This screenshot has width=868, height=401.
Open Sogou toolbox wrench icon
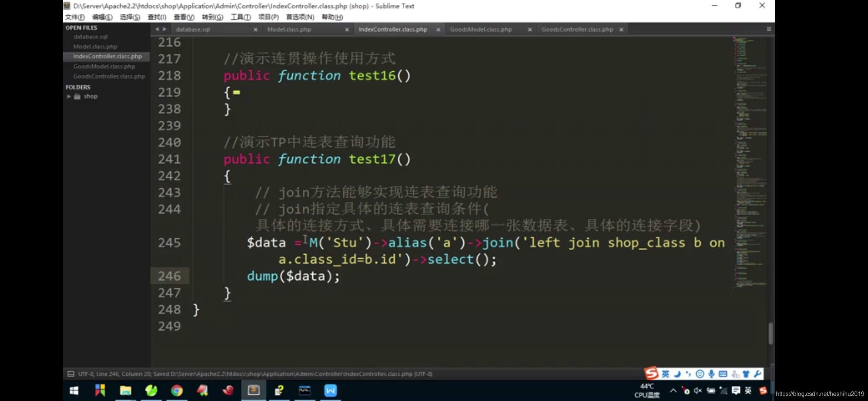coord(757,374)
